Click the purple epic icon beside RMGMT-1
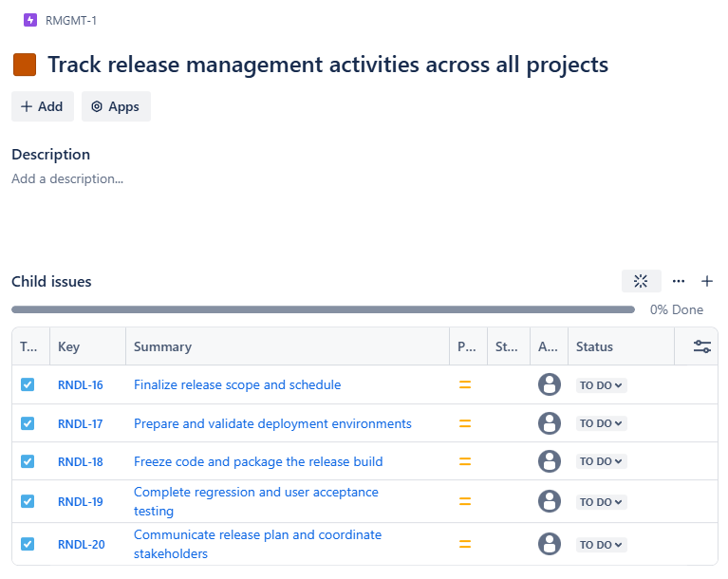Screen dimensions: 728x579 pyautogui.click(x=30, y=20)
